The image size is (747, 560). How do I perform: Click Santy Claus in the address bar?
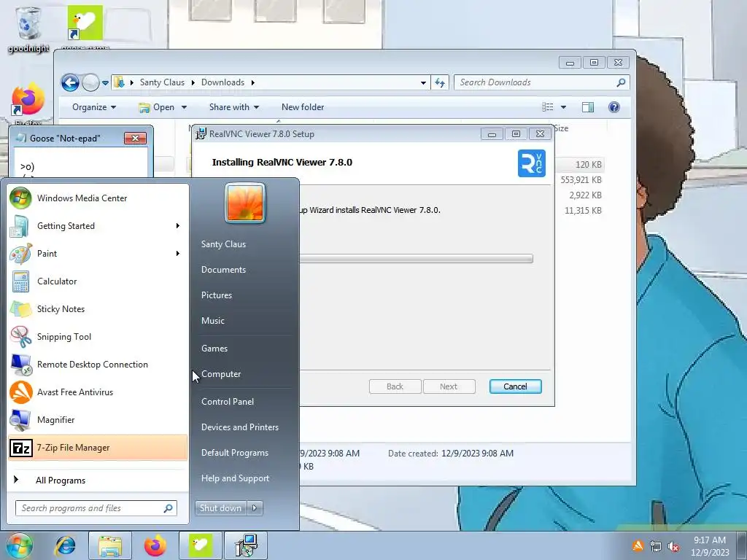(x=162, y=82)
